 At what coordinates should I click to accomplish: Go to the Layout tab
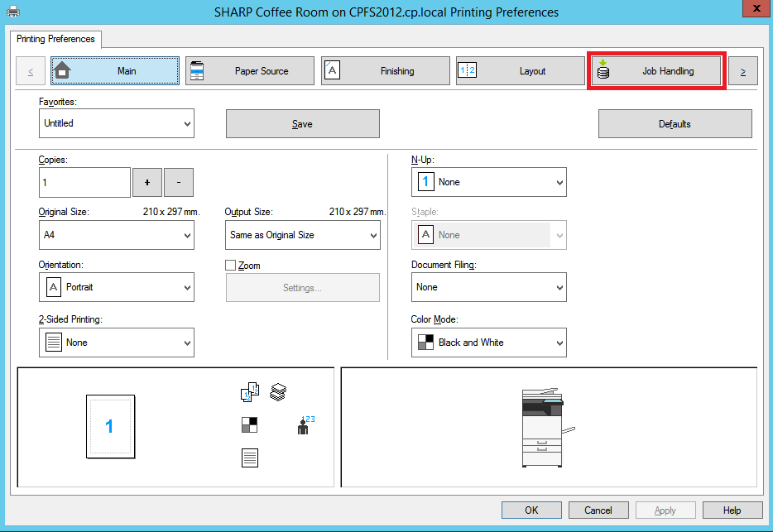click(521, 71)
